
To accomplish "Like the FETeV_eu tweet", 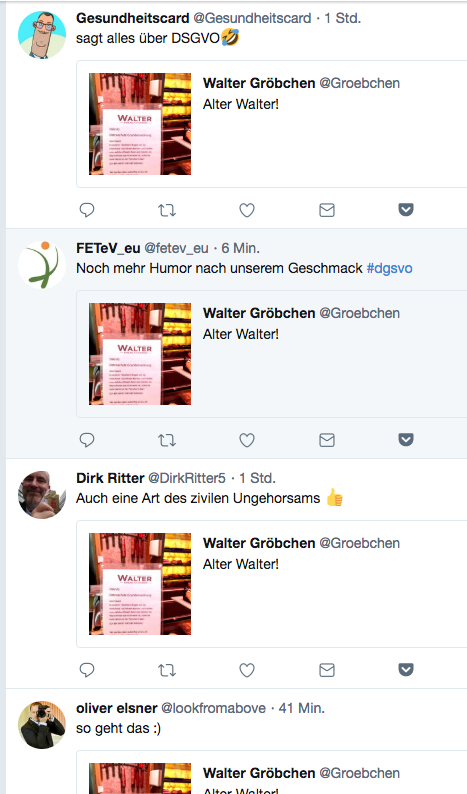I will point(247,440).
